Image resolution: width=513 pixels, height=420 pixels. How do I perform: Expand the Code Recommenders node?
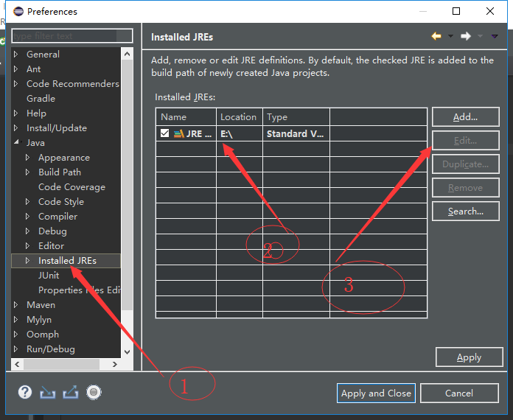tap(15, 83)
